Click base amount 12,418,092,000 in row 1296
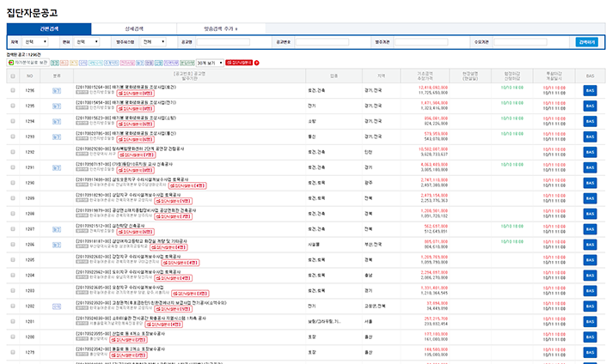This screenshot has height=364, width=612. coord(433,88)
